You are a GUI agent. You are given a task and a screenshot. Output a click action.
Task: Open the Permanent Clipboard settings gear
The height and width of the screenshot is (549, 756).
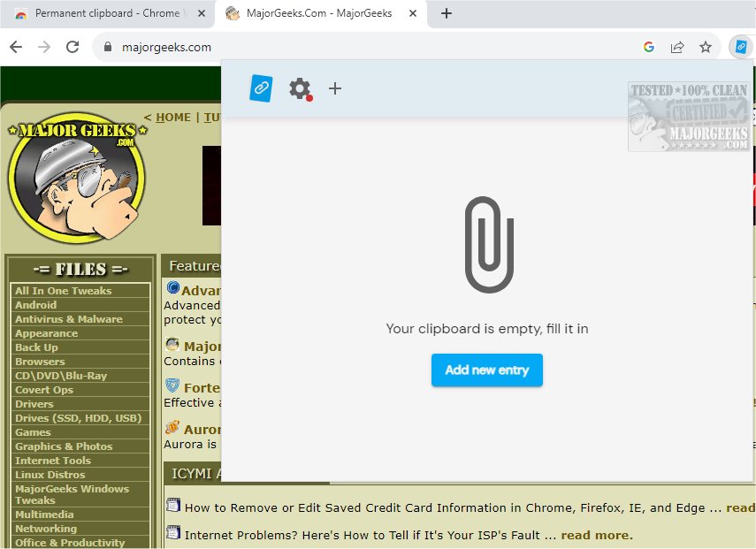tap(299, 88)
